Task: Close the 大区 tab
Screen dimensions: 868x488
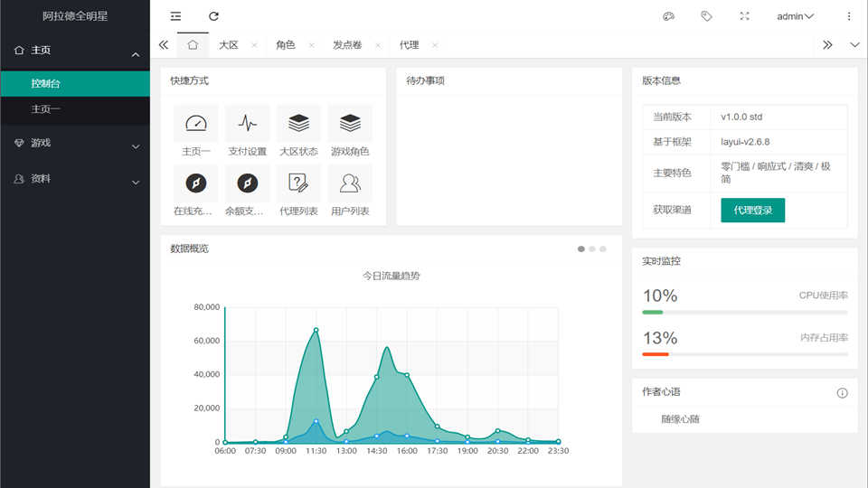Action: click(254, 45)
